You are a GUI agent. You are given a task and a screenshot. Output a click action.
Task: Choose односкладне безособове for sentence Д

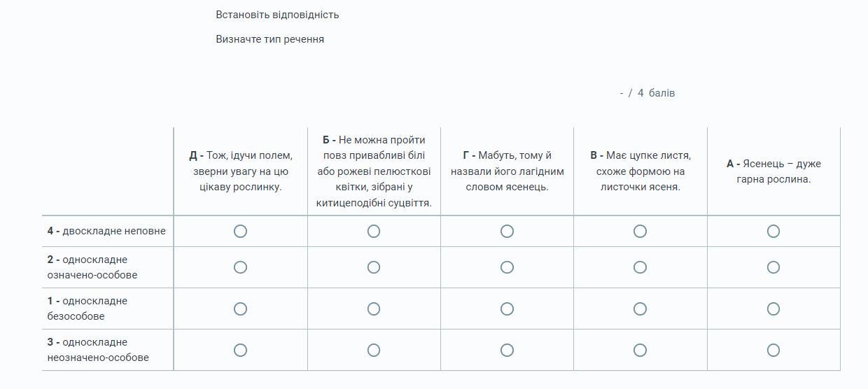pos(240,309)
